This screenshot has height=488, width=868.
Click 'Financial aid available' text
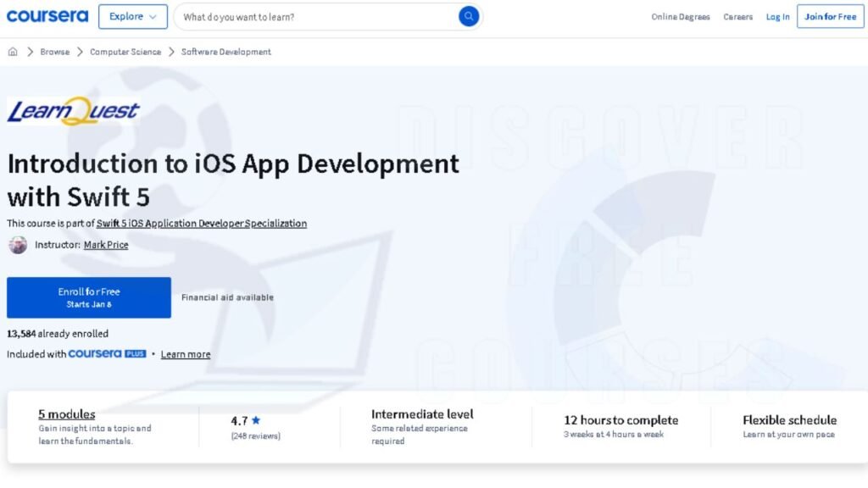227,297
